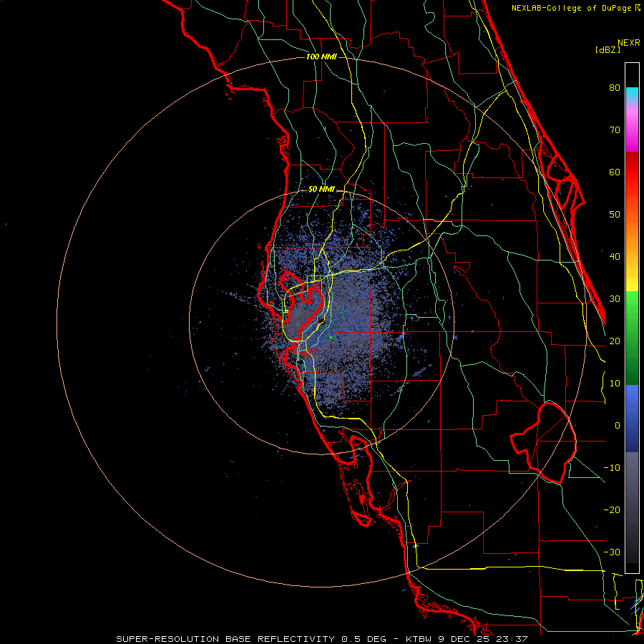Click the NEXR label above the color scale
Viewport: 644px width, 644px height.
coord(629,43)
